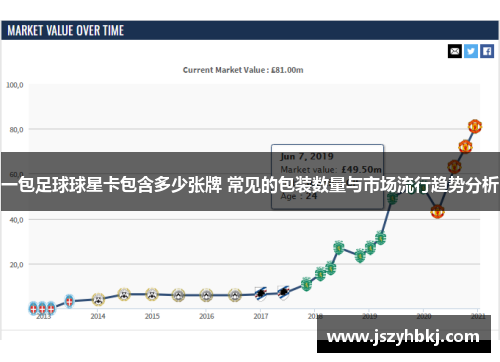The image size is (500, 362).
Task: Click the '2017' x-axis label
Action: point(261,316)
